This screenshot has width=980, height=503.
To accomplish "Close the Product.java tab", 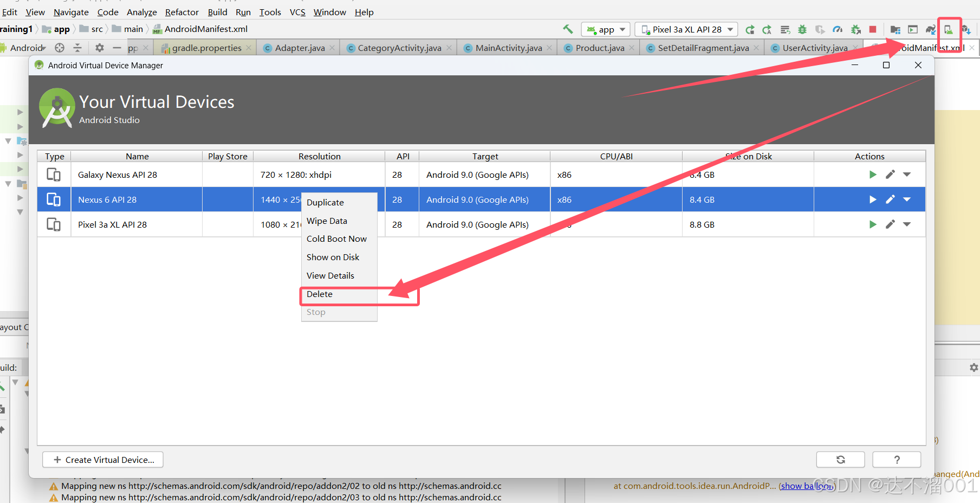I will [x=632, y=48].
